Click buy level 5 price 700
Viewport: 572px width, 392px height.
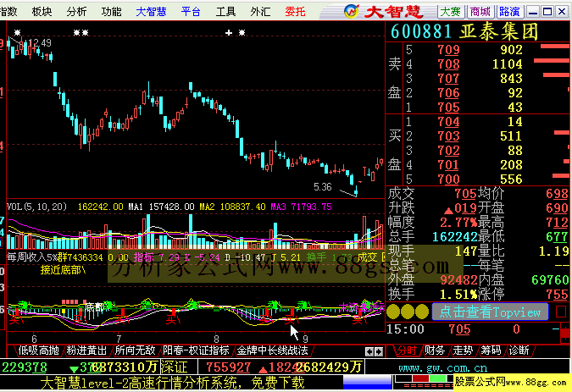click(448, 179)
